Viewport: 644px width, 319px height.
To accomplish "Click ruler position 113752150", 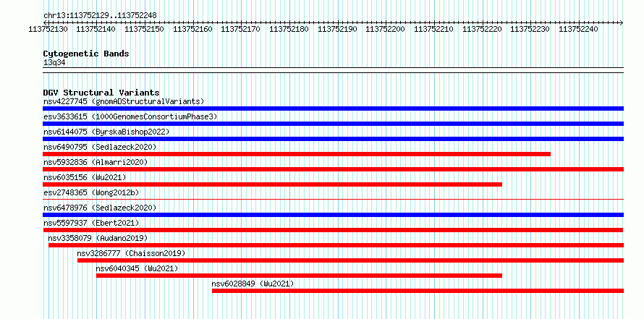I will [144, 30].
